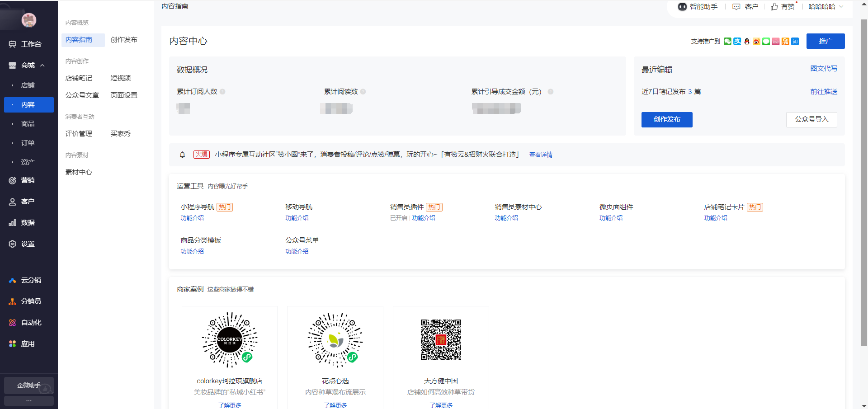
Task: Click the WeChat promotion icon
Action: tap(727, 41)
